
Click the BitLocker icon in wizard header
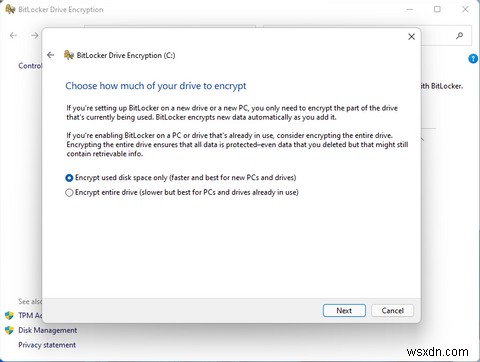(x=69, y=55)
